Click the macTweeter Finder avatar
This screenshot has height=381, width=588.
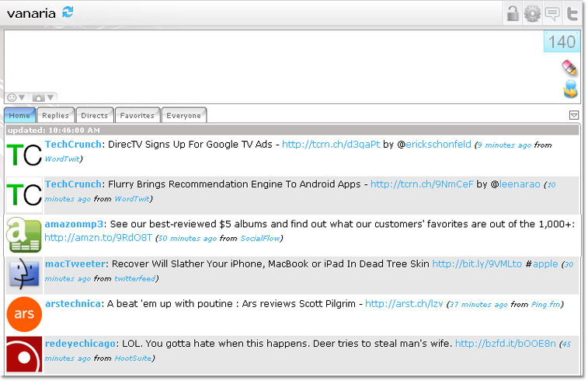tap(24, 274)
